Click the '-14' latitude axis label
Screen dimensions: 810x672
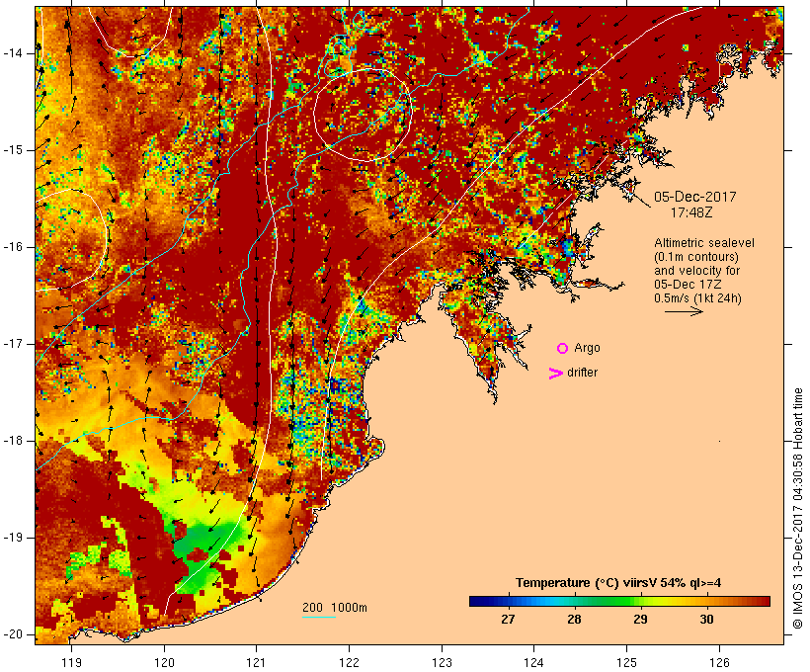pyautogui.click(x=13, y=53)
